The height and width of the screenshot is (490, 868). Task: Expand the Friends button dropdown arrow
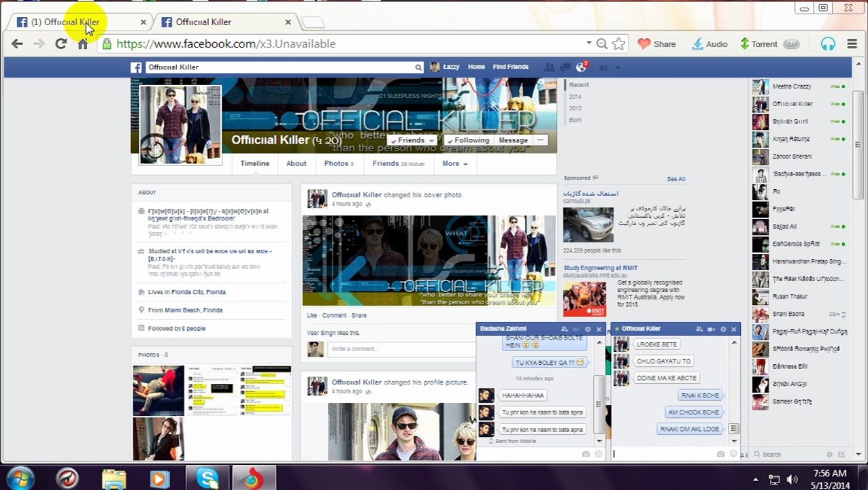[431, 140]
